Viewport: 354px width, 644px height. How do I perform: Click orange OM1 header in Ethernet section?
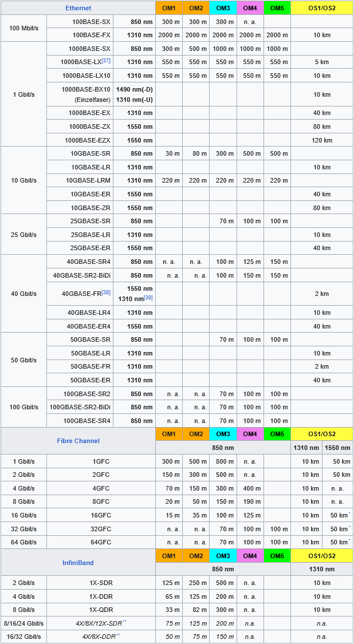pyautogui.click(x=168, y=8)
